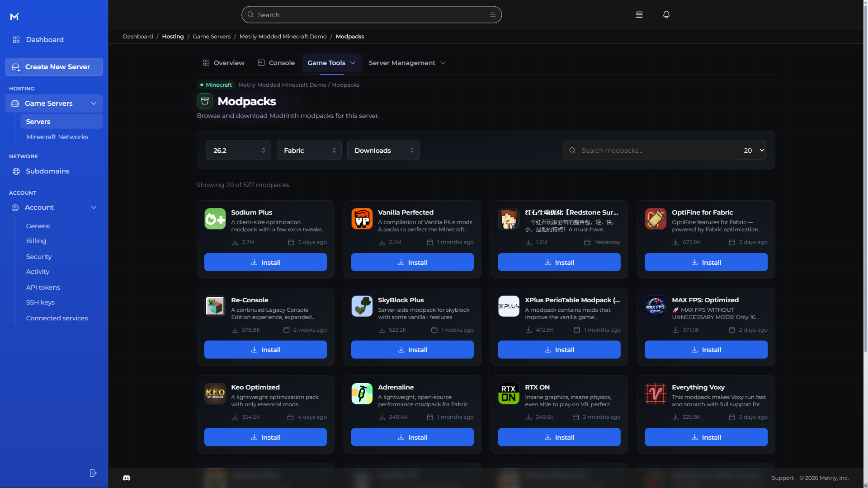
Task: Click Everything Voxy modpack icon
Action: pos(656,394)
